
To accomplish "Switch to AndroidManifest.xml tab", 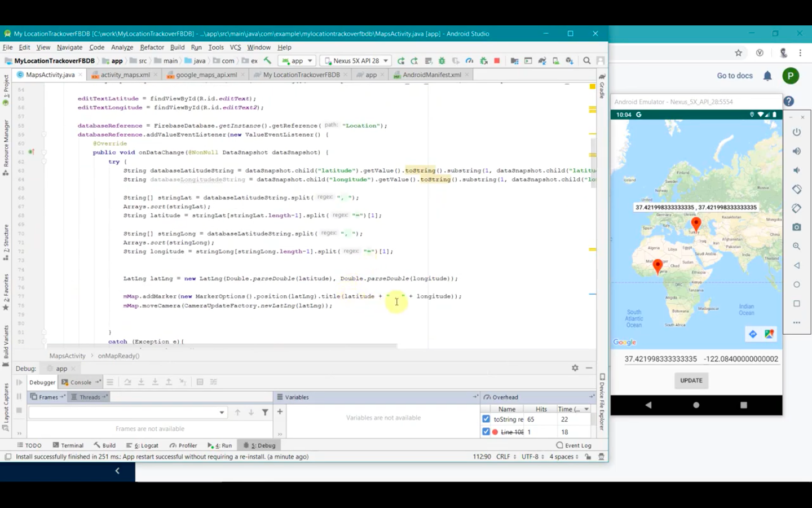I will (x=432, y=75).
